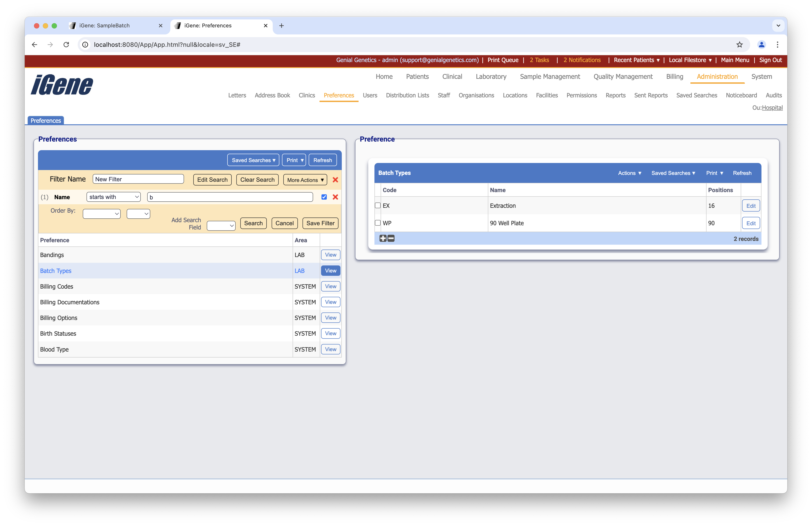Bookmark page with star icon
812x526 pixels.
click(739, 45)
